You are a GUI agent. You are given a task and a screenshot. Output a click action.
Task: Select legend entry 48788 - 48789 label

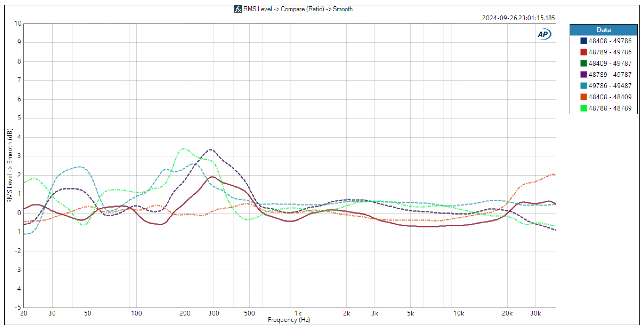click(610, 108)
